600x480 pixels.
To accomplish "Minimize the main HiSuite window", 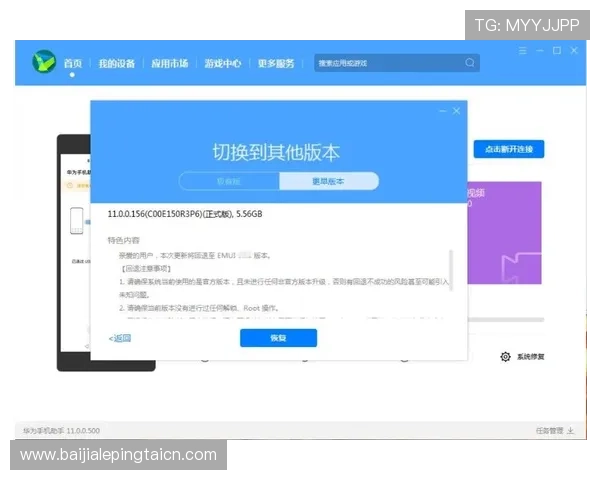I will click(x=540, y=51).
